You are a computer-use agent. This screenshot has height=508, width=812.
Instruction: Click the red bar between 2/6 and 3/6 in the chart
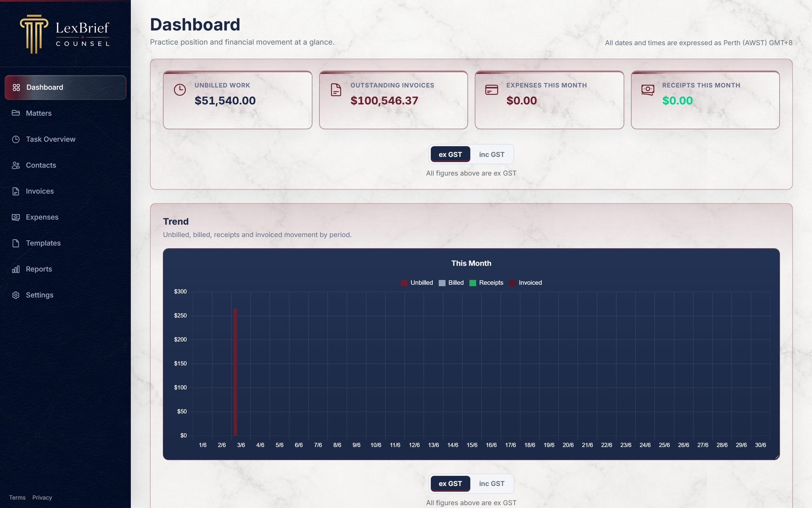tap(235, 372)
